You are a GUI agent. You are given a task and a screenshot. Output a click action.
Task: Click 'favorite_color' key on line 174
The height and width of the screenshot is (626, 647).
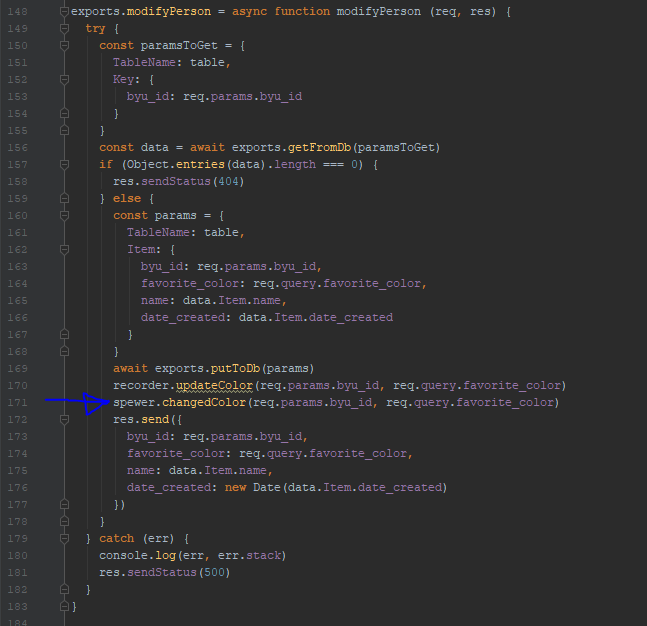pos(176,454)
